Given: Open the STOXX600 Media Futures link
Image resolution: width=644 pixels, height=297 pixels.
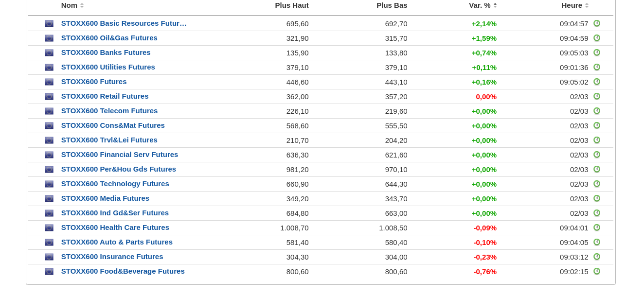Looking at the screenshot, I should pyautogui.click(x=105, y=198).
